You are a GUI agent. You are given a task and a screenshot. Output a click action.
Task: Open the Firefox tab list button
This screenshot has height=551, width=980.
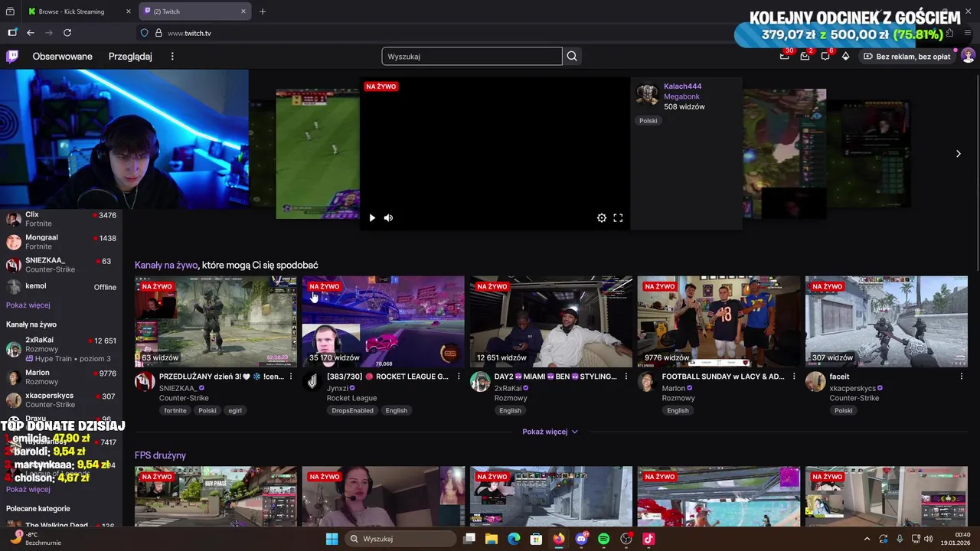[x=10, y=11]
